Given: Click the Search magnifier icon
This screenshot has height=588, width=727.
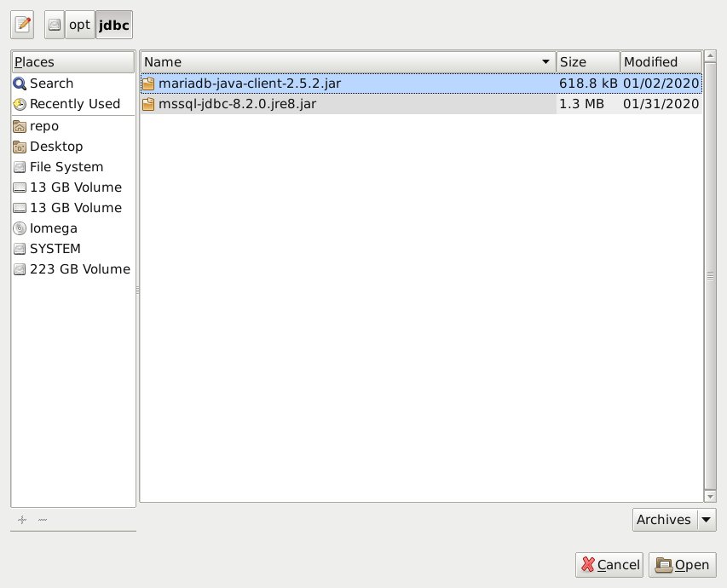Looking at the screenshot, I should point(20,84).
